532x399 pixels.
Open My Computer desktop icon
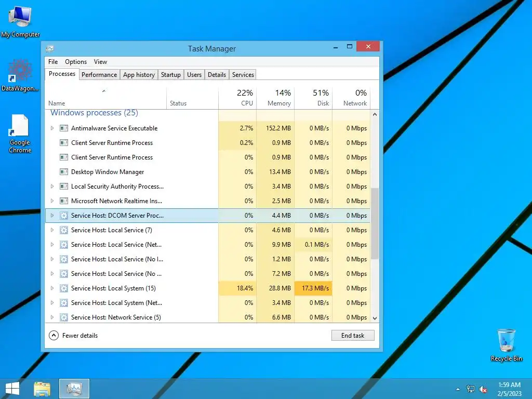point(20,22)
